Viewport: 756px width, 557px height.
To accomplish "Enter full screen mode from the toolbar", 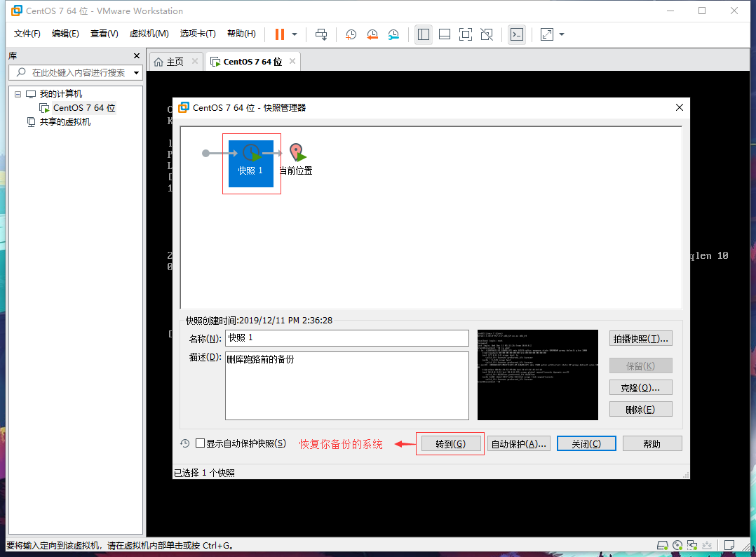I will 466,34.
